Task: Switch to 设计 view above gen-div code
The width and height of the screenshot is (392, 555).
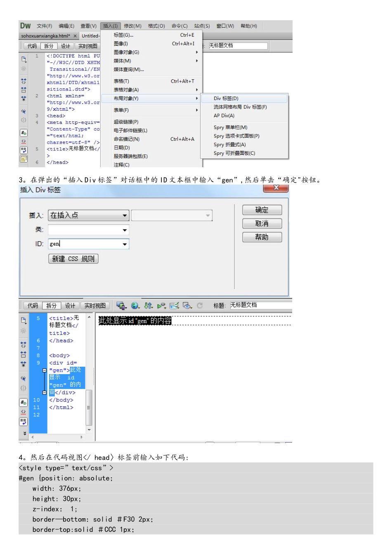Action: click(x=70, y=306)
